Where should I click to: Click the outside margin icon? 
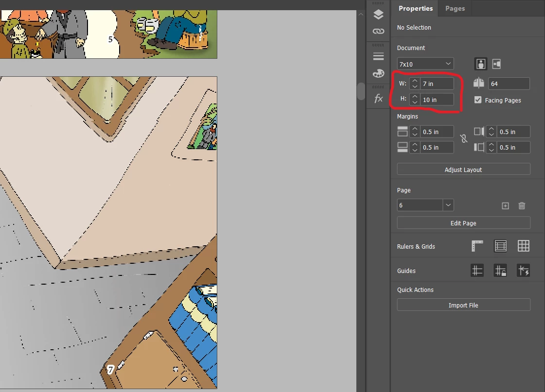[x=479, y=147]
